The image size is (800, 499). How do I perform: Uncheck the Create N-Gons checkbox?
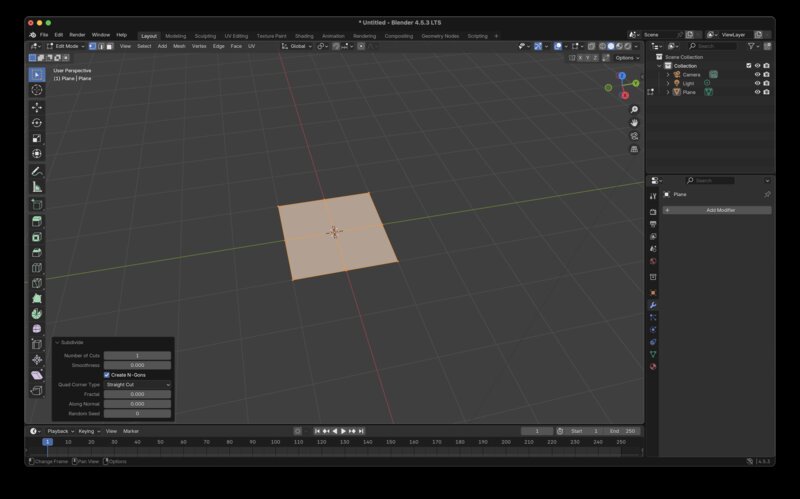pos(107,375)
